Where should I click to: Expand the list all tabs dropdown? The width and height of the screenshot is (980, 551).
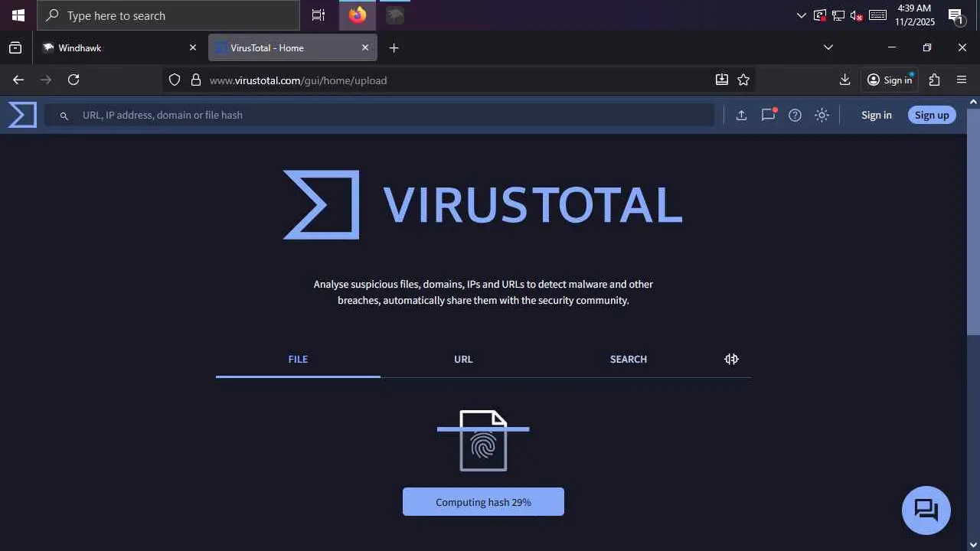(x=828, y=47)
